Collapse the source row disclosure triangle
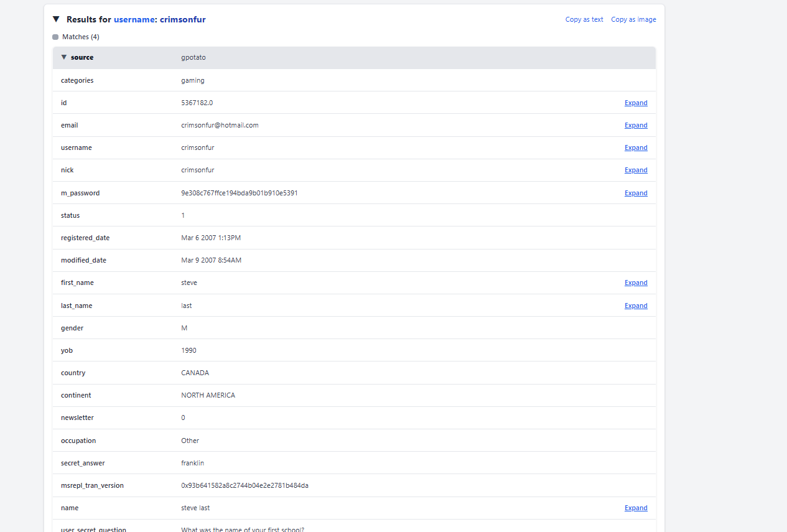Viewport: 787px width, 532px height. click(63, 57)
